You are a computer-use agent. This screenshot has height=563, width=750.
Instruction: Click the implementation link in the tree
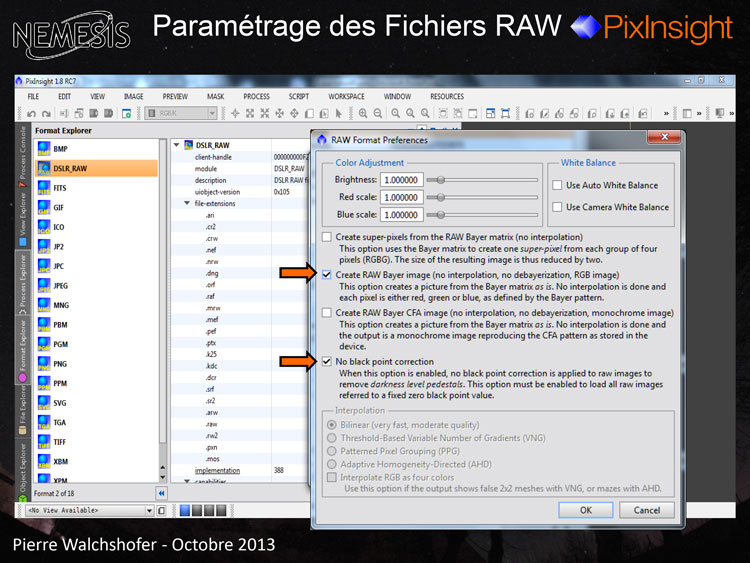pos(217,471)
